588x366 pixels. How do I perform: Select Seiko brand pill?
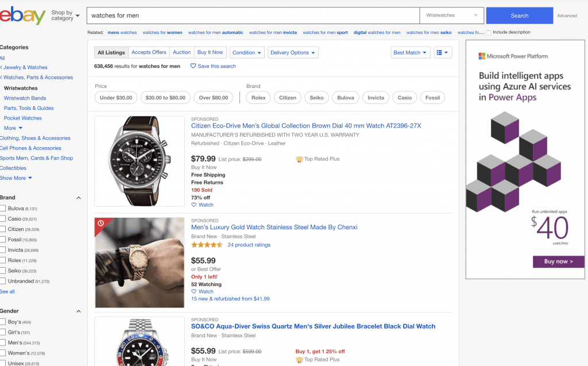pyautogui.click(x=316, y=98)
